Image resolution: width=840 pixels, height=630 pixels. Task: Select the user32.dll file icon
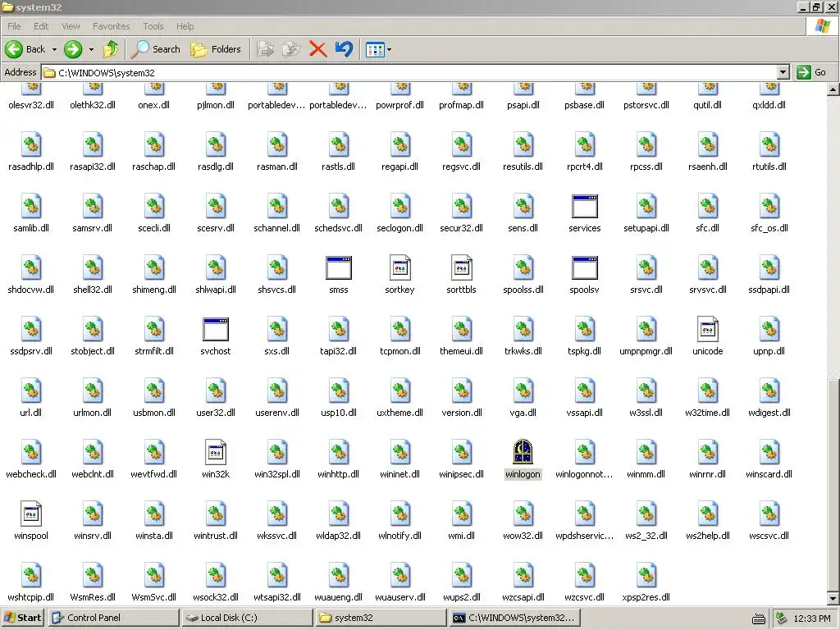tap(216, 391)
